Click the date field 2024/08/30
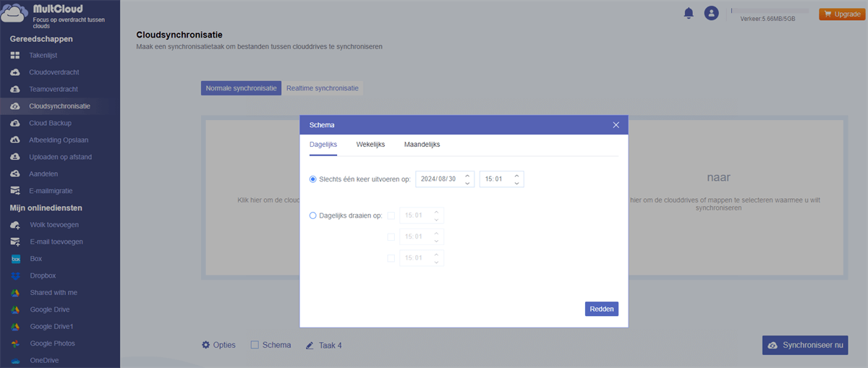 (445, 179)
